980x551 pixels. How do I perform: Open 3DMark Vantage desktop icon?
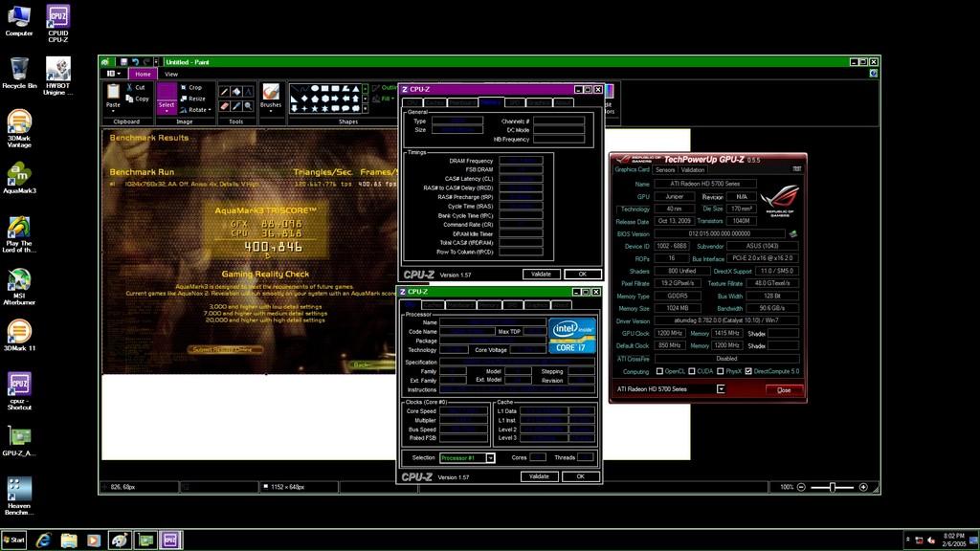click(x=19, y=129)
